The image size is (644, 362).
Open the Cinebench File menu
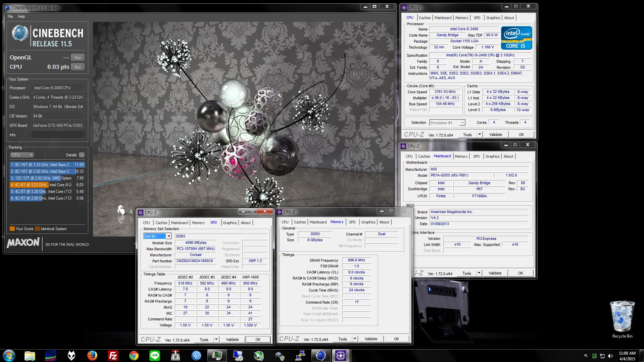10,16
